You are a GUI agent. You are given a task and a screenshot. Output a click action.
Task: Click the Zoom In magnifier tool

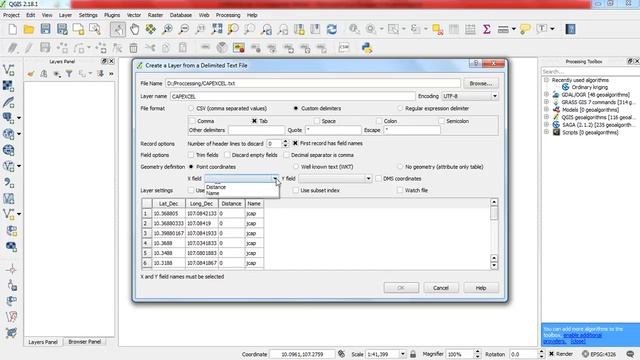click(167, 29)
